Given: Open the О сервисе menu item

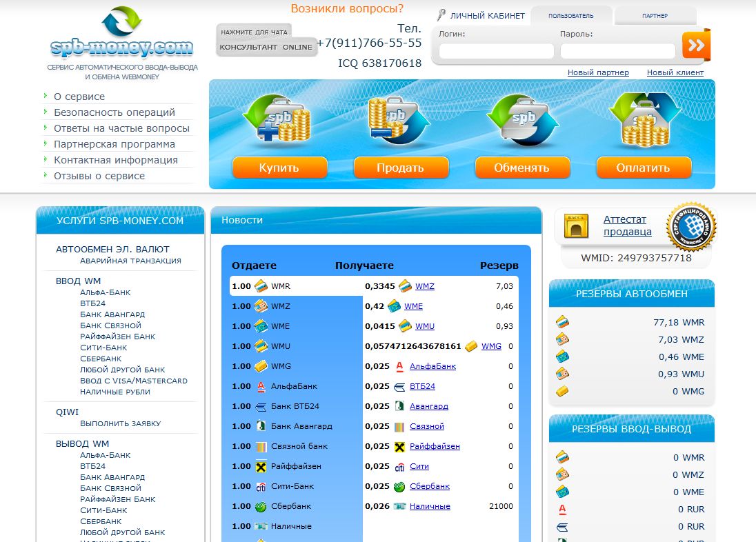Looking at the screenshot, I should 79,97.
